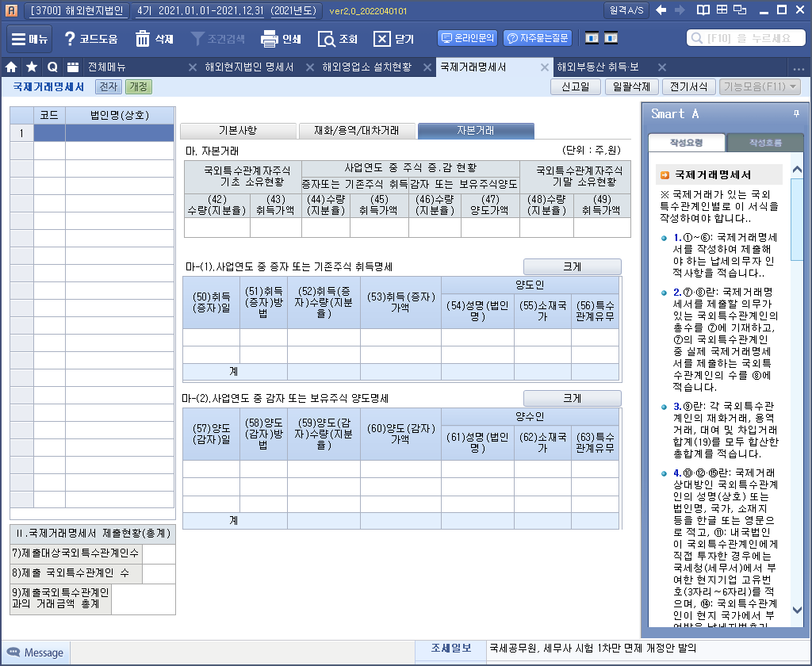Pin the Smart A panel
The height and width of the screenshot is (666, 812).
(x=796, y=113)
